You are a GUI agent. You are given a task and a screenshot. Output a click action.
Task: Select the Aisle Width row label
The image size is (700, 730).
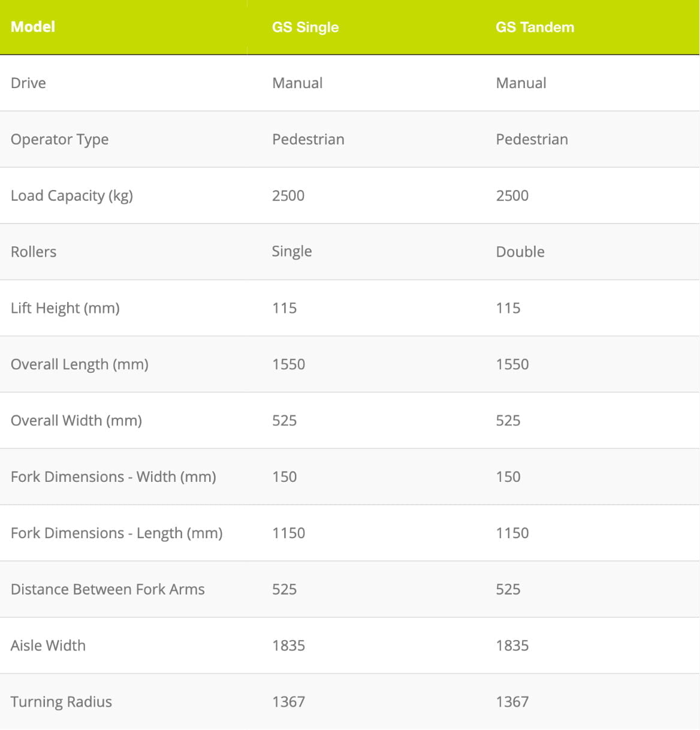click(x=48, y=645)
